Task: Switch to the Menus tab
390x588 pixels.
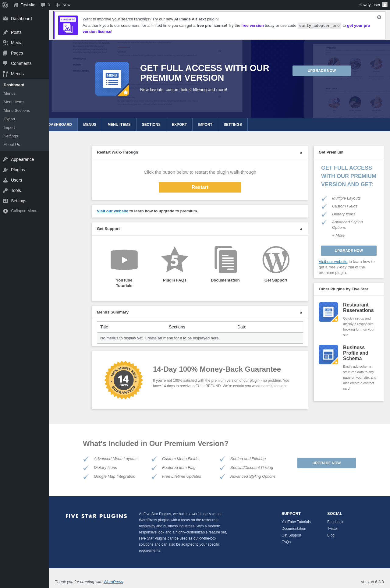Action: click(90, 125)
